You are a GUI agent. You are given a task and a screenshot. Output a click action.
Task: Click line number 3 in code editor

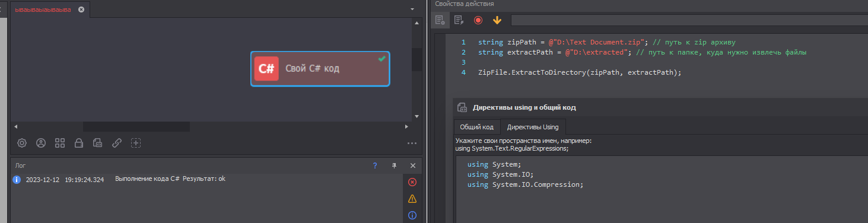point(463,62)
